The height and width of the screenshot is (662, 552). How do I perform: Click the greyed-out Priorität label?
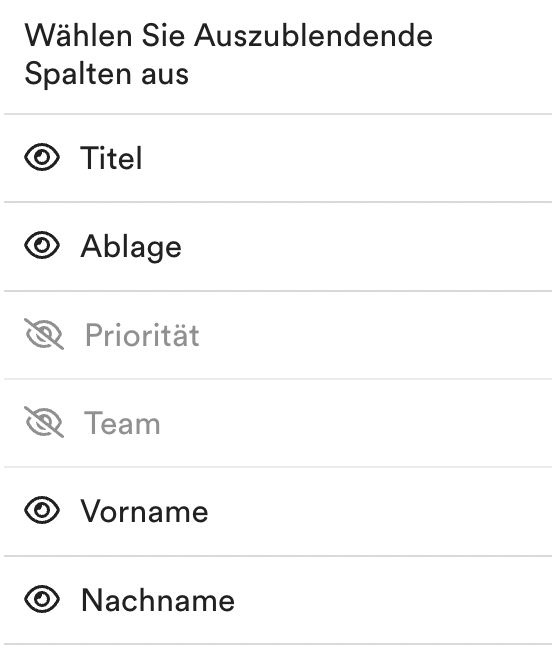142,335
